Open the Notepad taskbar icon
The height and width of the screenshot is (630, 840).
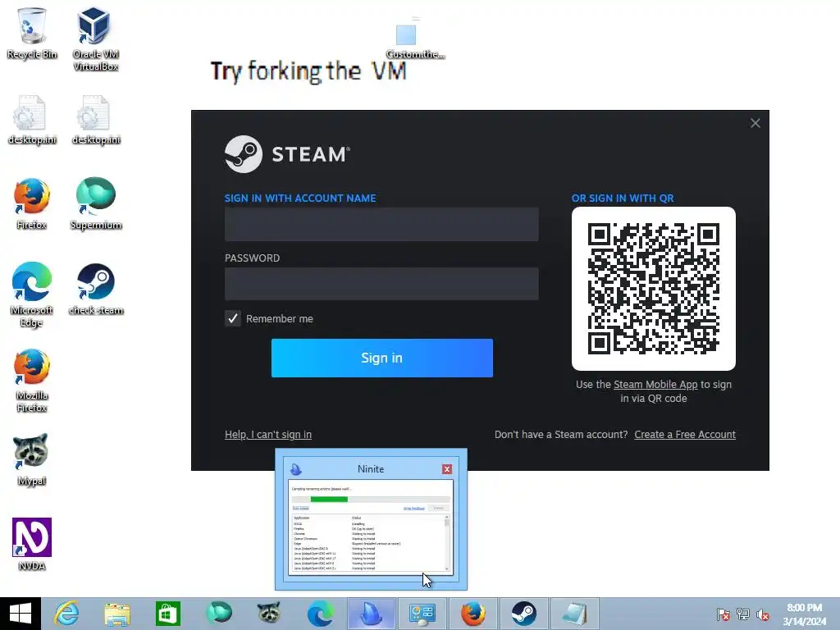point(574,614)
